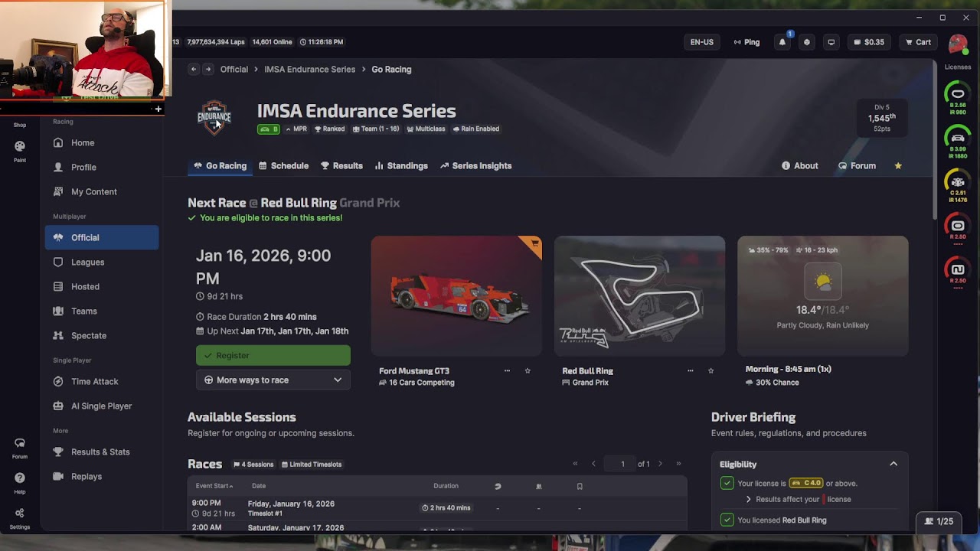980x551 pixels.
Task: Click the Div 5 standing card
Action: click(882, 119)
